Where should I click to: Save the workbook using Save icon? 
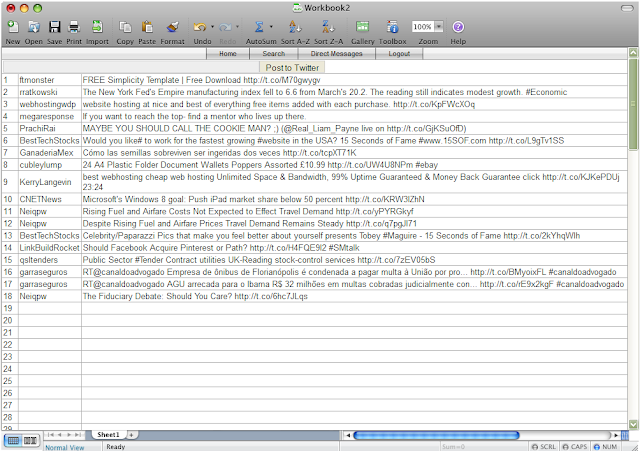(x=54, y=27)
